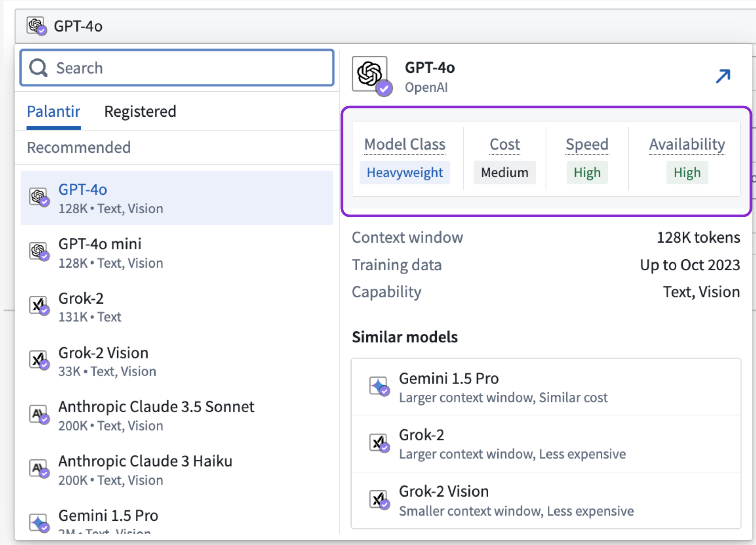This screenshot has height=545, width=756.
Task: Click the Grok-2 Vision icon in Similar models
Action: click(379, 499)
